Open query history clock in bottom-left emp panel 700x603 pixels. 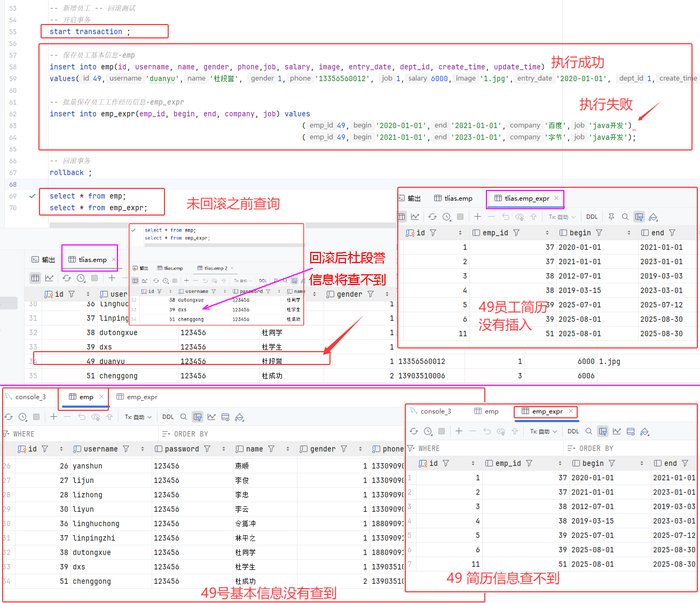coord(22,417)
